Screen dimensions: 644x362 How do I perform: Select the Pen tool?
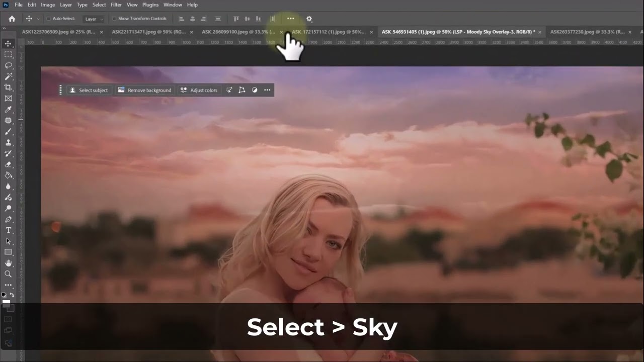tap(8, 219)
